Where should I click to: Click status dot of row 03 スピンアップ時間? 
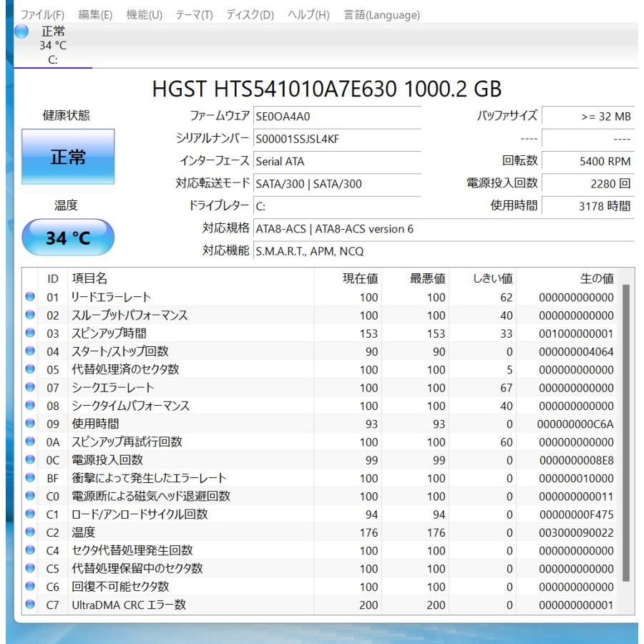(x=30, y=333)
